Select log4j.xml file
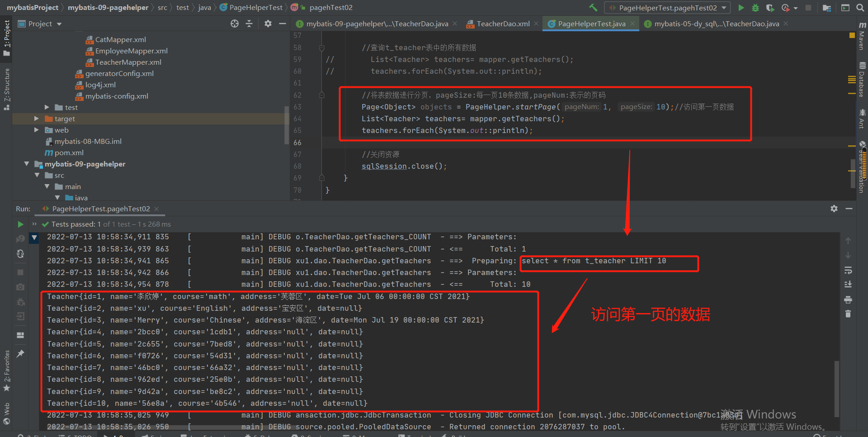Screen dimensions: 868x437 pyautogui.click(x=100, y=85)
